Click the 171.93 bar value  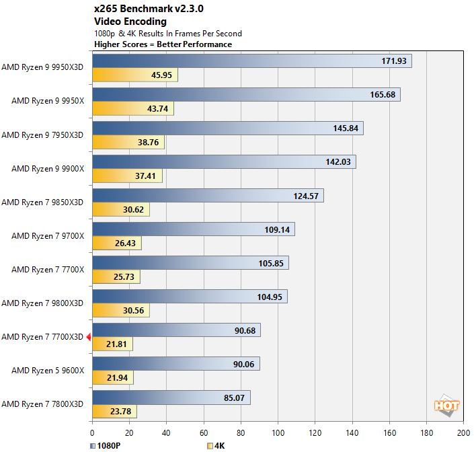[x=394, y=61]
